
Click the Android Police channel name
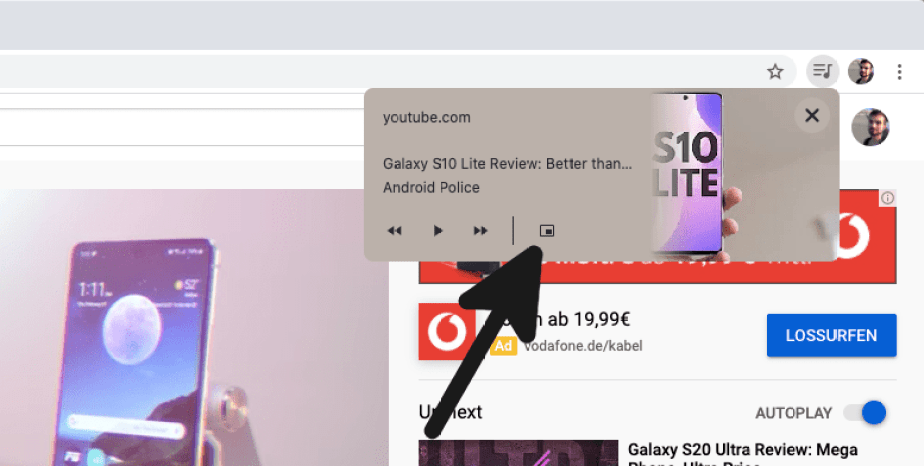431,187
